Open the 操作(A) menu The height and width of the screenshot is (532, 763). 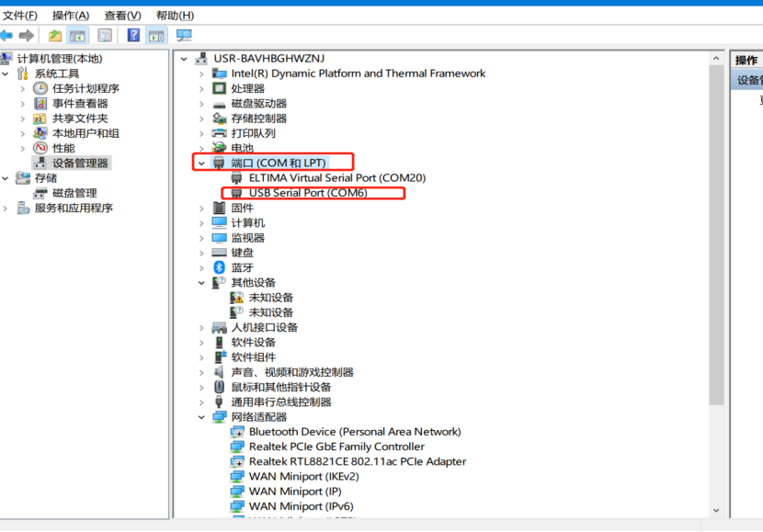click(71, 16)
